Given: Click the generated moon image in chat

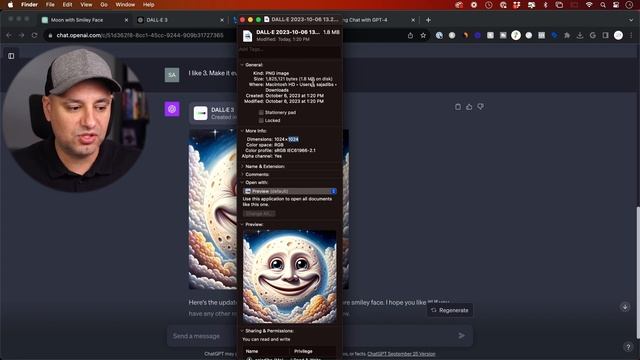Looking at the screenshot, I should [212, 209].
